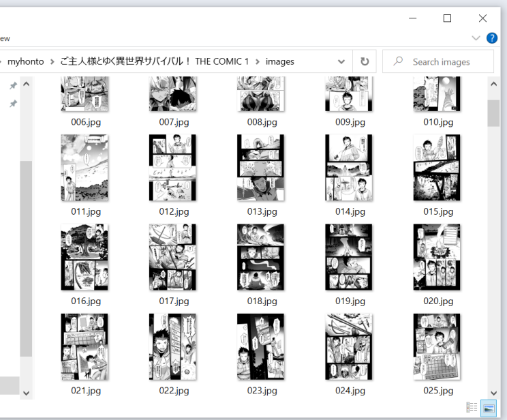
Task: Click the Search images field
Action: pyautogui.click(x=437, y=61)
